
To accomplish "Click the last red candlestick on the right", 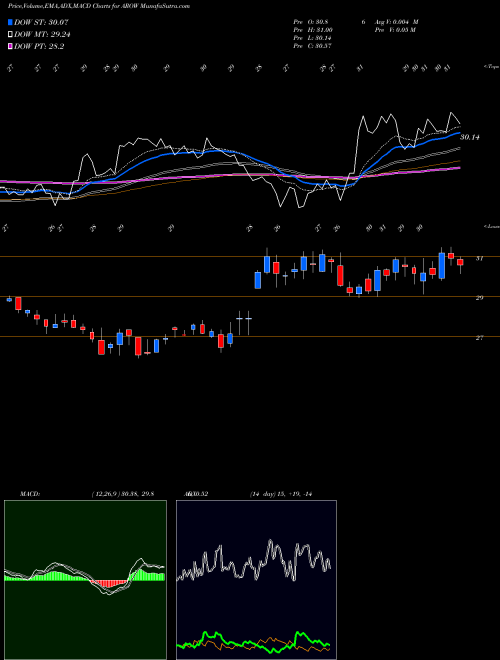I will point(460,262).
